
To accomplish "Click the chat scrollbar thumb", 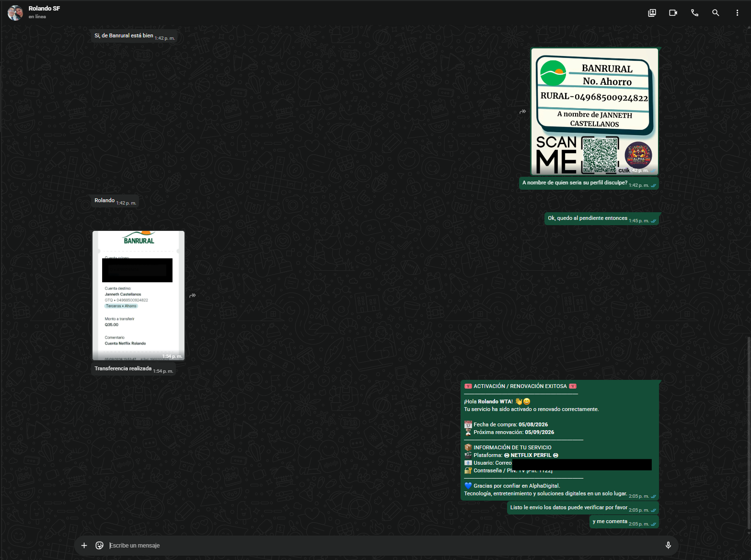I will coord(748,433).
